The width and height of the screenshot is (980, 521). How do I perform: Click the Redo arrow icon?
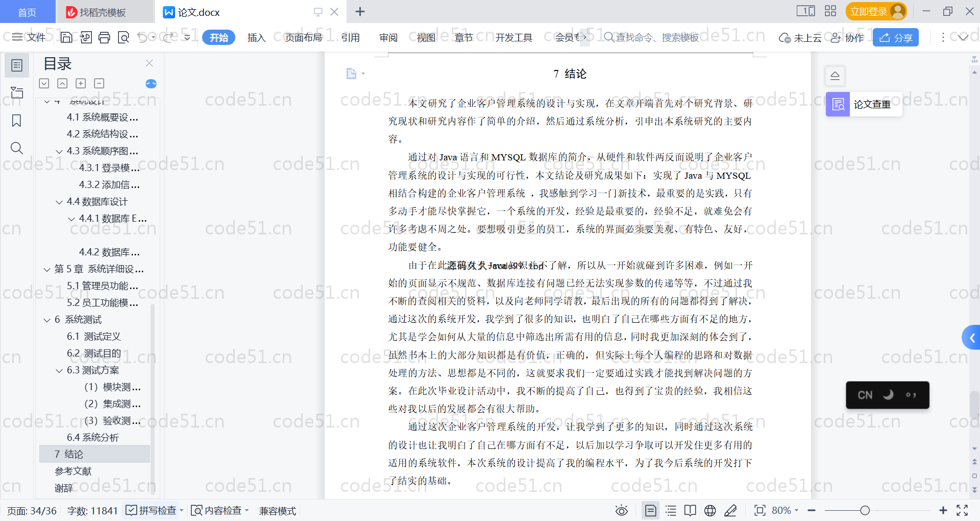(x=168, y=37)
